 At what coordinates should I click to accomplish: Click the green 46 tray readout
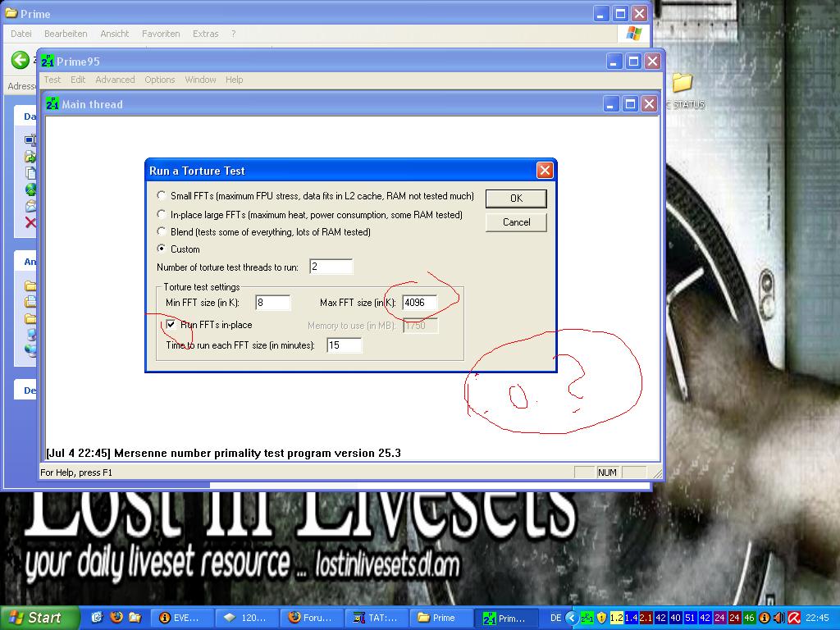click(748, 618)
